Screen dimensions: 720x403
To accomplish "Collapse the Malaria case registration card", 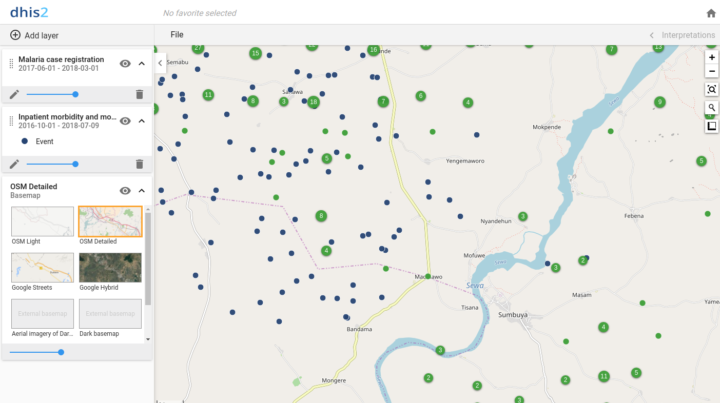I will pos(141,64).
